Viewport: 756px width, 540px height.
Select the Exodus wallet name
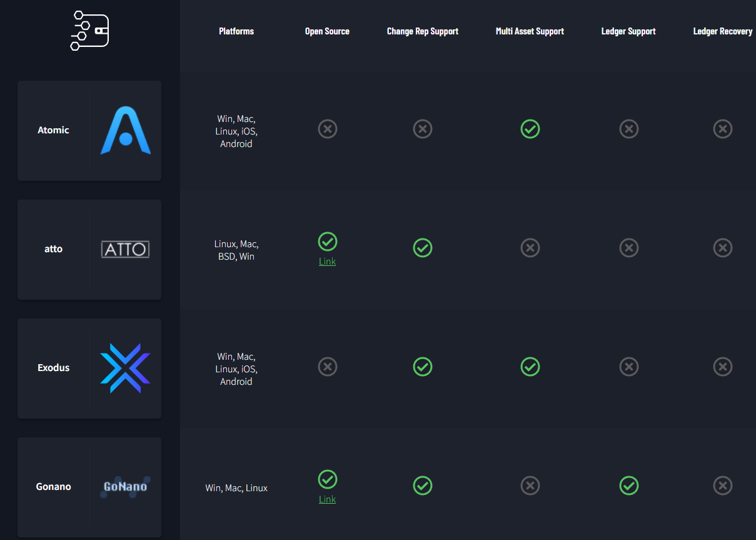53,368
